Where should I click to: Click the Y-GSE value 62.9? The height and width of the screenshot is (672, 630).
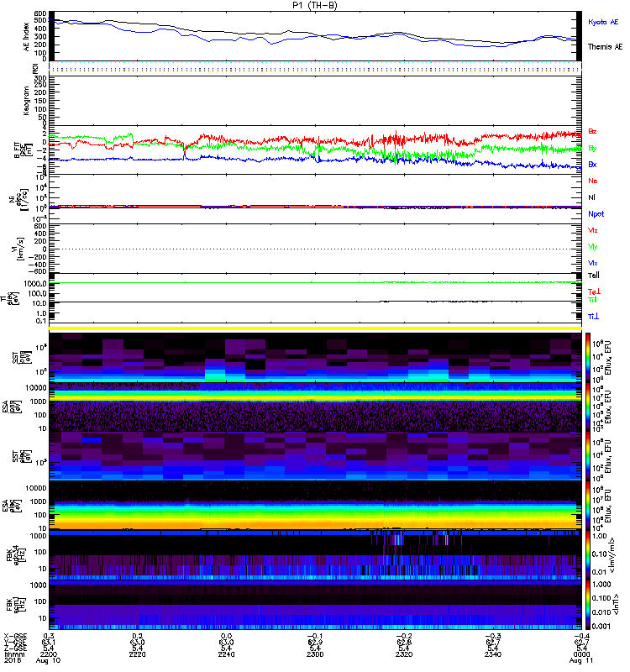point(315,642)
